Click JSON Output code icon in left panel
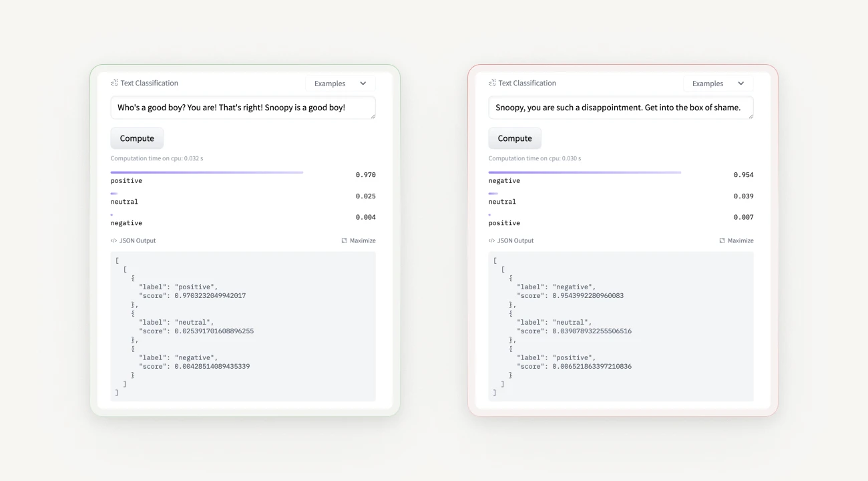Viewport: 868px width, 481px height. click(x=114, y=240)
